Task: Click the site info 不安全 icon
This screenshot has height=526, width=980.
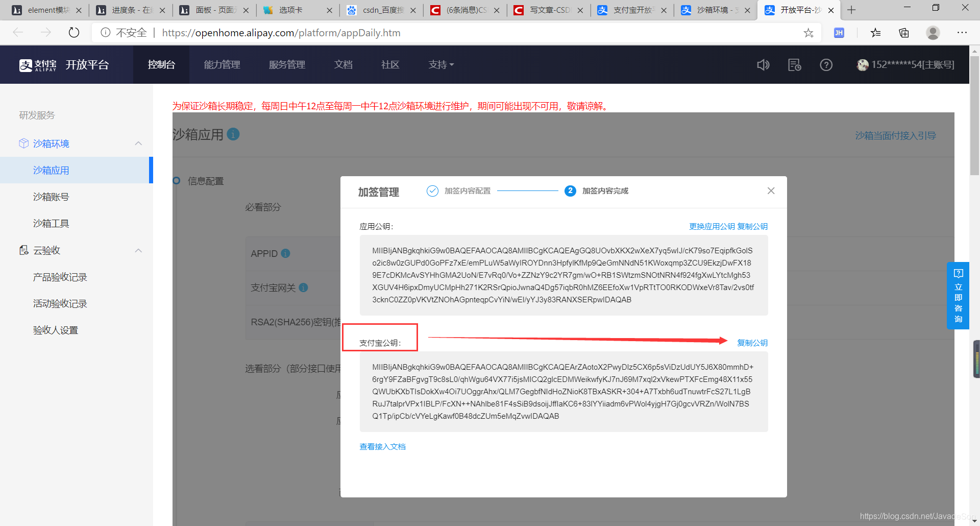Action: 106,33
